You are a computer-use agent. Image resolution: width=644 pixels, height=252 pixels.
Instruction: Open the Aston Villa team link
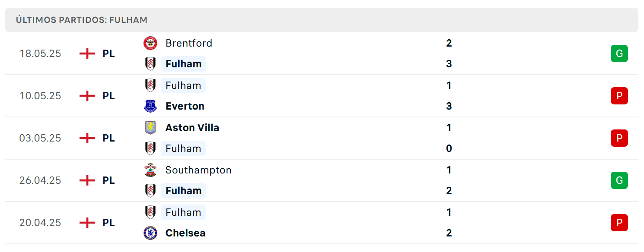[192, 128]
